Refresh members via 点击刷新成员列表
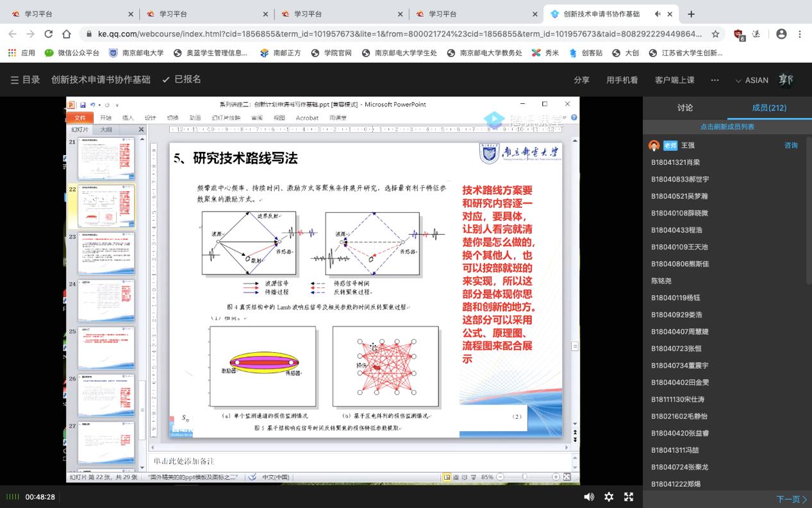 pos(727,126)
